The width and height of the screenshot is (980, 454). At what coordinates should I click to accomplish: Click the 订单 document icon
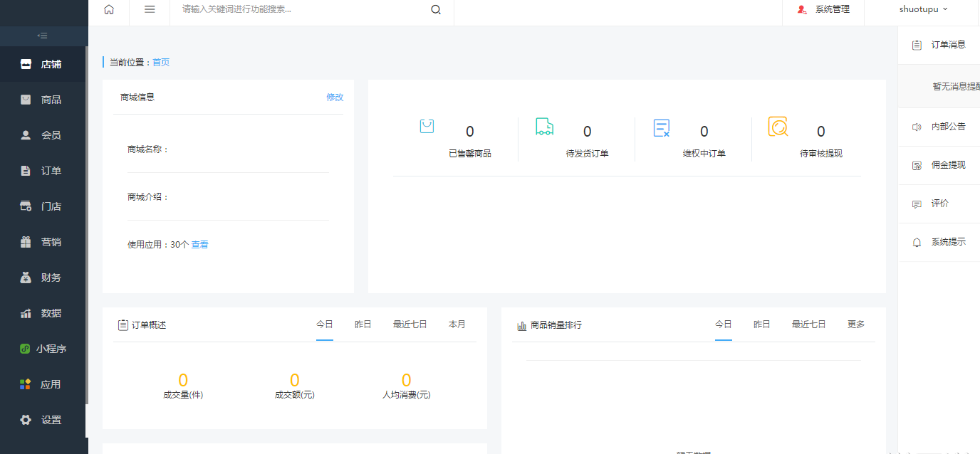26,171
